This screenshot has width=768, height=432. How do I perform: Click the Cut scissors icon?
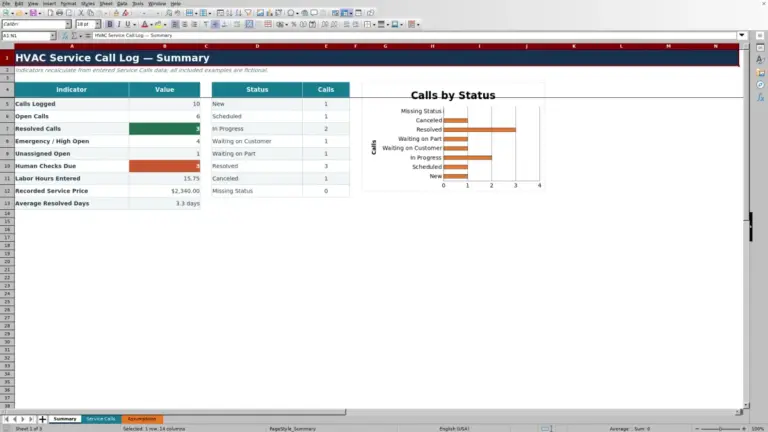(81, 13)
